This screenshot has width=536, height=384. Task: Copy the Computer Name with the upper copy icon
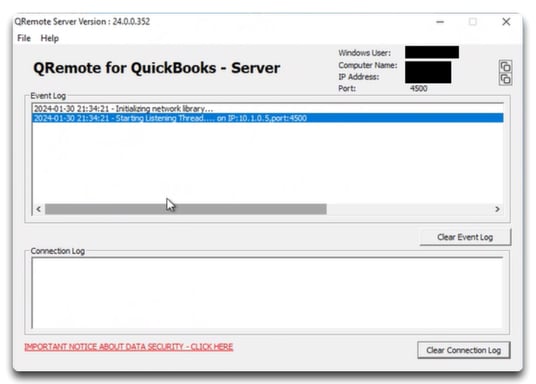point(505,66)
